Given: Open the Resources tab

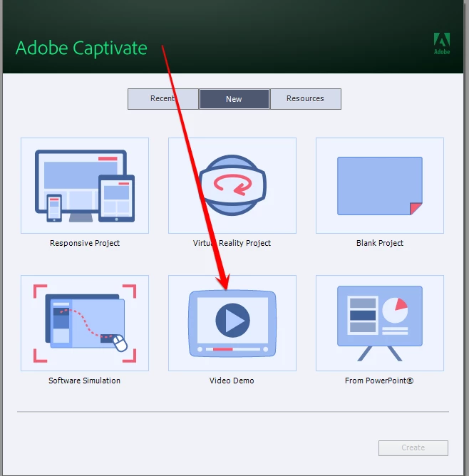Looking at the screenshot, I should 305,99.
